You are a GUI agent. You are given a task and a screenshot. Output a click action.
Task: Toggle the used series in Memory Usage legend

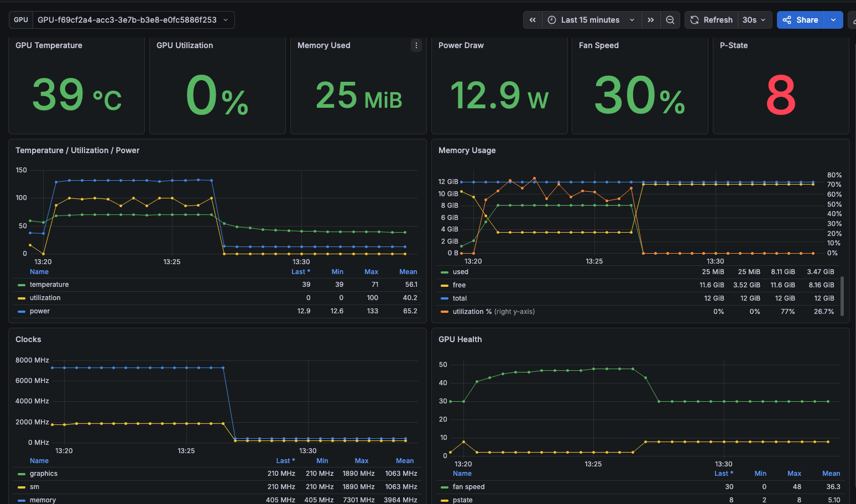[461, 272]
